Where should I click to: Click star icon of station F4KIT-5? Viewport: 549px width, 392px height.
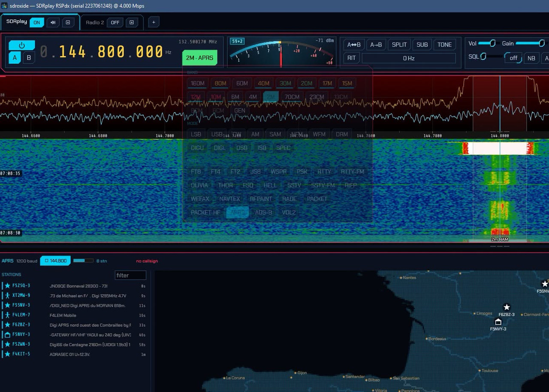7,354
